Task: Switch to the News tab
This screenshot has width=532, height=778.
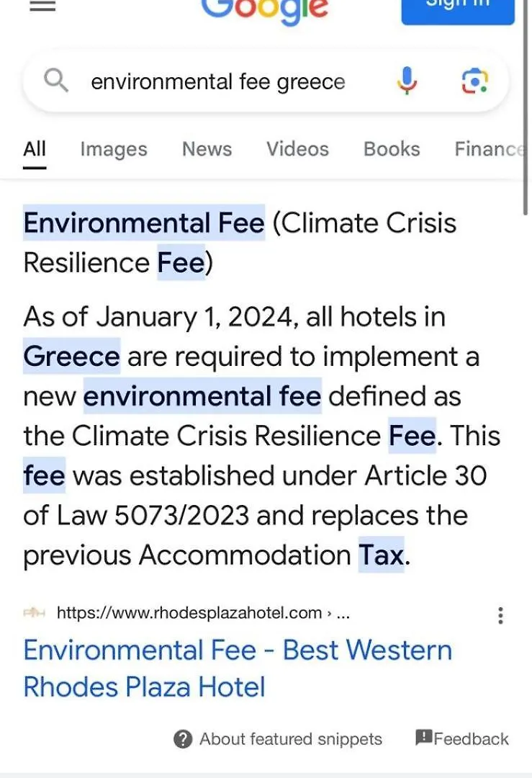Action: [x=207, y=149]
